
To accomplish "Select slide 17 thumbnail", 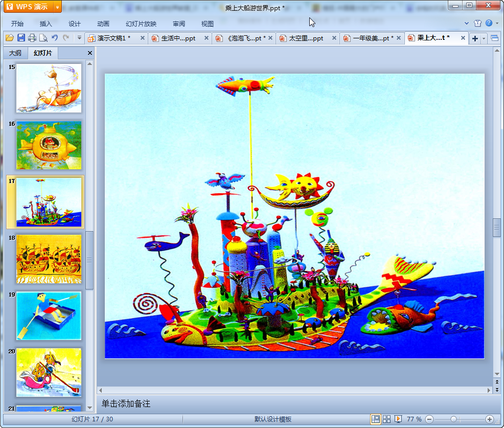I will 49,202.
